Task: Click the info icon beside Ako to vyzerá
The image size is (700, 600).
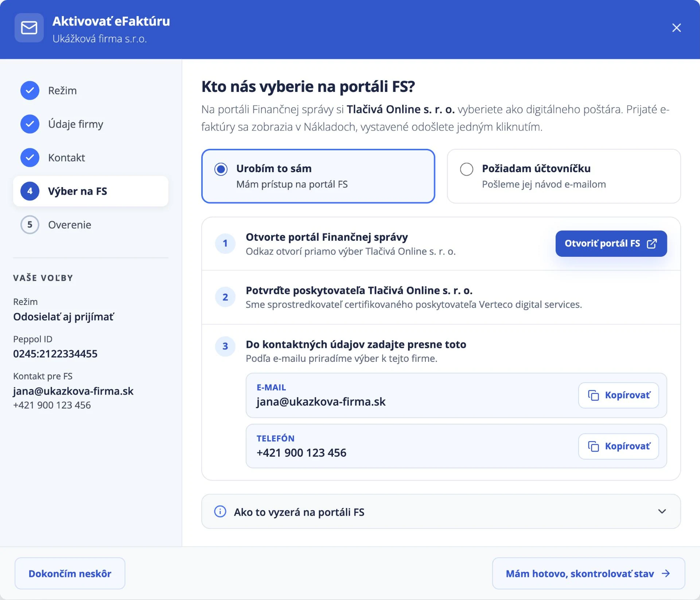Action: [x=220, y=512]
